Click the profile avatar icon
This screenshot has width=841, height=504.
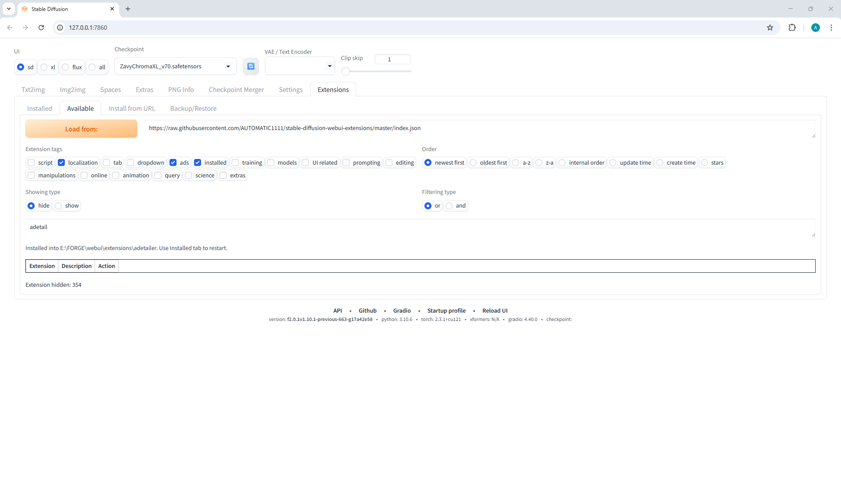coord(815,28)
